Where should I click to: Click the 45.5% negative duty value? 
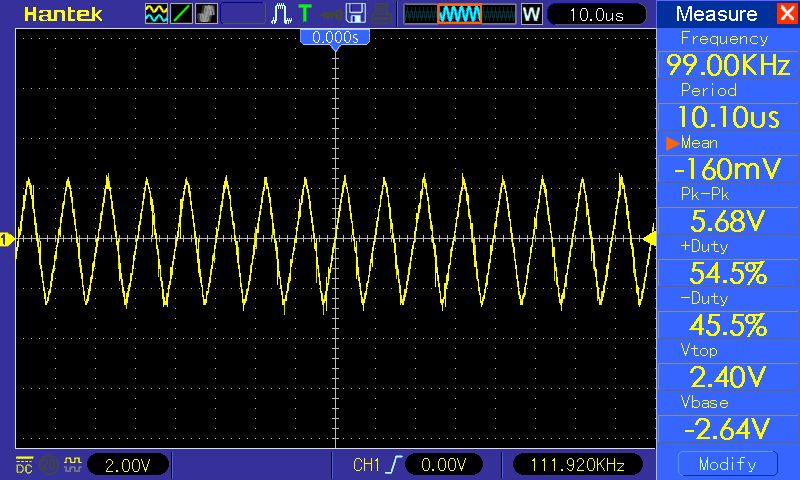(728, 325)
